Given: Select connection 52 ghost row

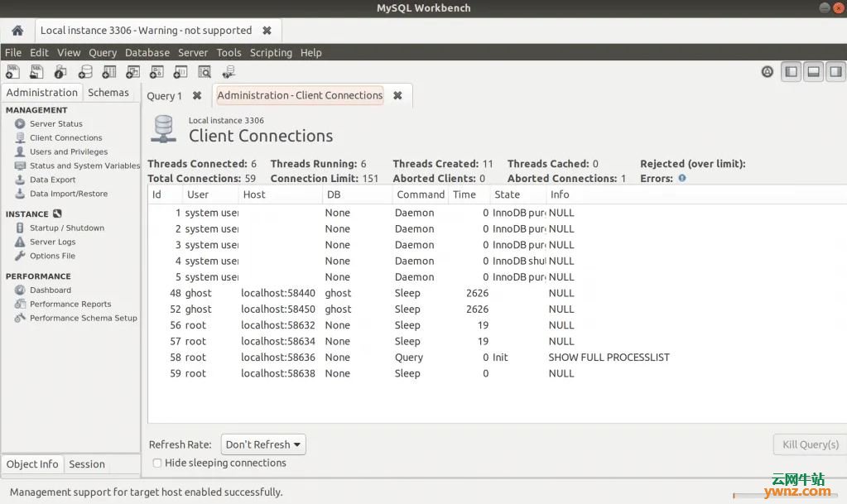Looking at the screenshot, I should [497, 309].
